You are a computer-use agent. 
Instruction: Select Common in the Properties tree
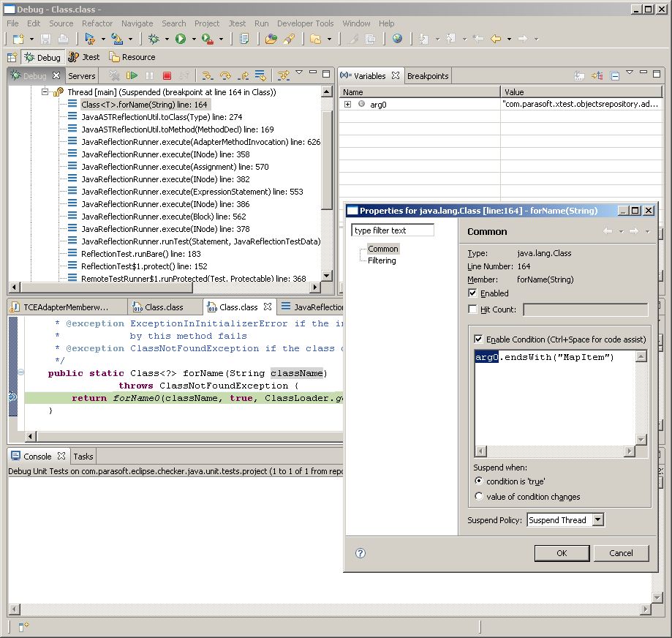382,249
